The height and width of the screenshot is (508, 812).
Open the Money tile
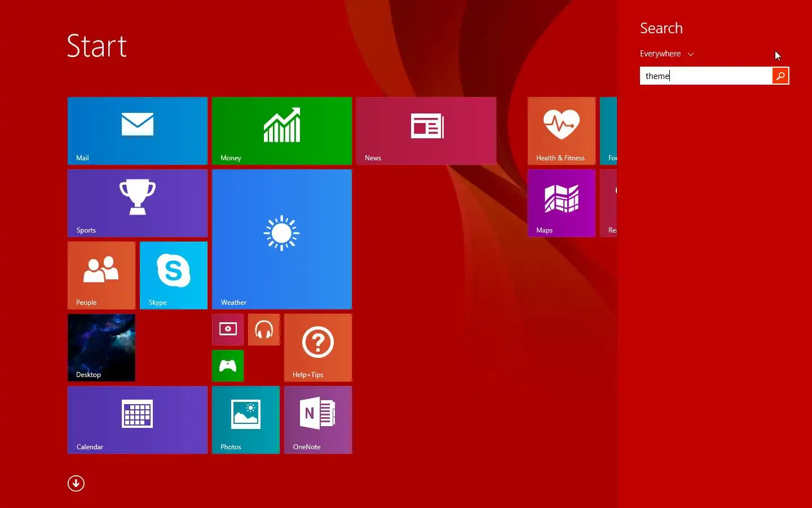pyautogui.click(x=282, y=131)
